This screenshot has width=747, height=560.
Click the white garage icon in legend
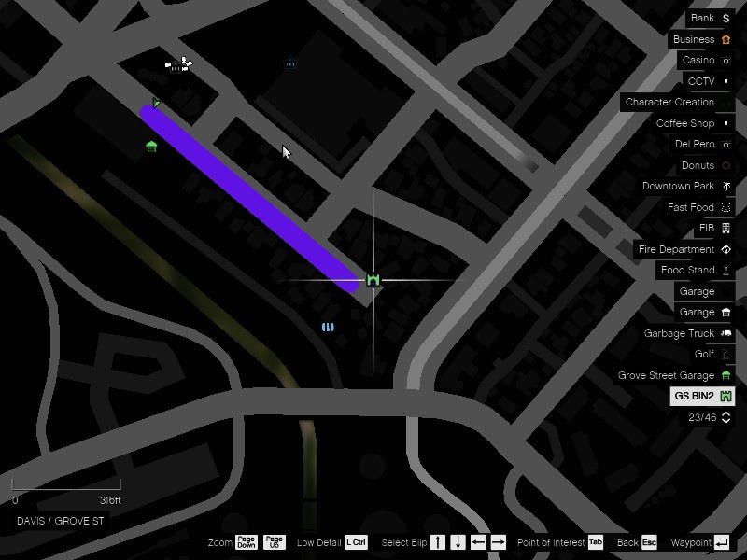726,313
